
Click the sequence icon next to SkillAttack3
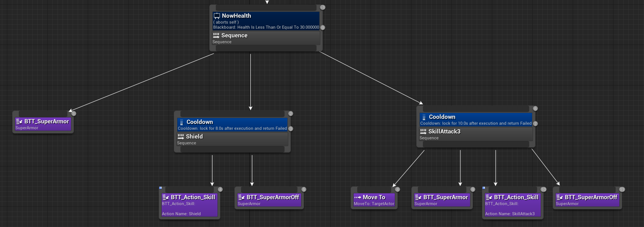pyautogui.click(x=423, y=131)
